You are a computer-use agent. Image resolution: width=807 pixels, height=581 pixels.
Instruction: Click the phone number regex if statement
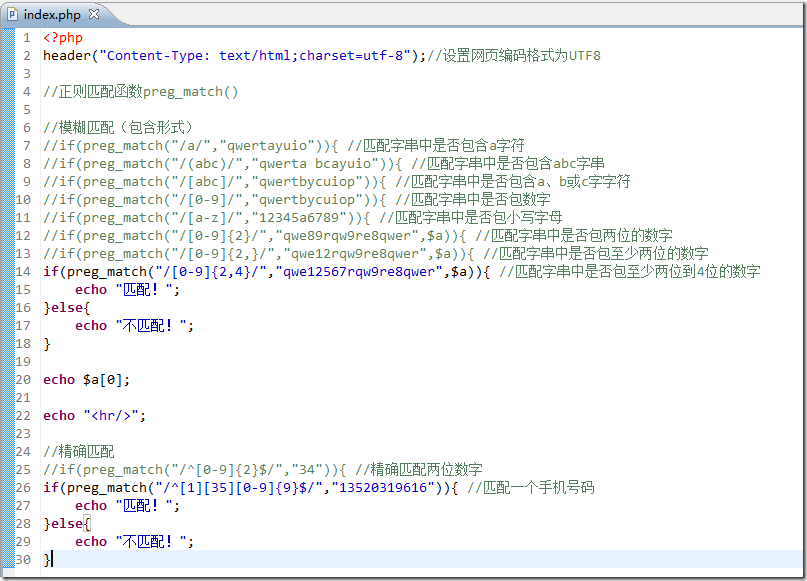click(319, 487)
